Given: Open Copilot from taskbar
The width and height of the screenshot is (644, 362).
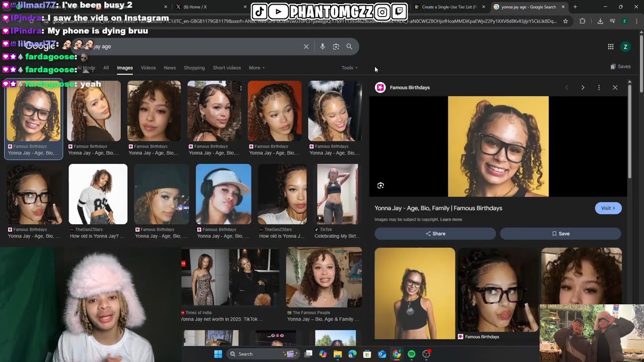Looking at the screenshot, I should (323, 354).
